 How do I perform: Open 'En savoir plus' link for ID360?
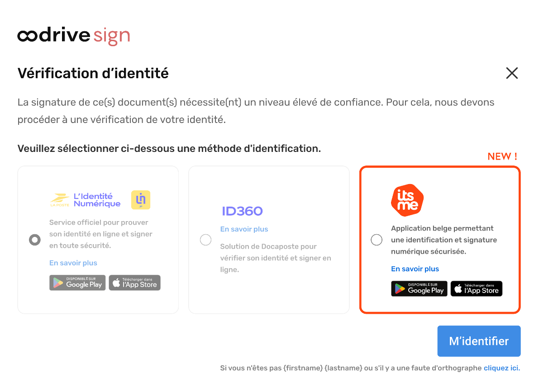(244, 229)
